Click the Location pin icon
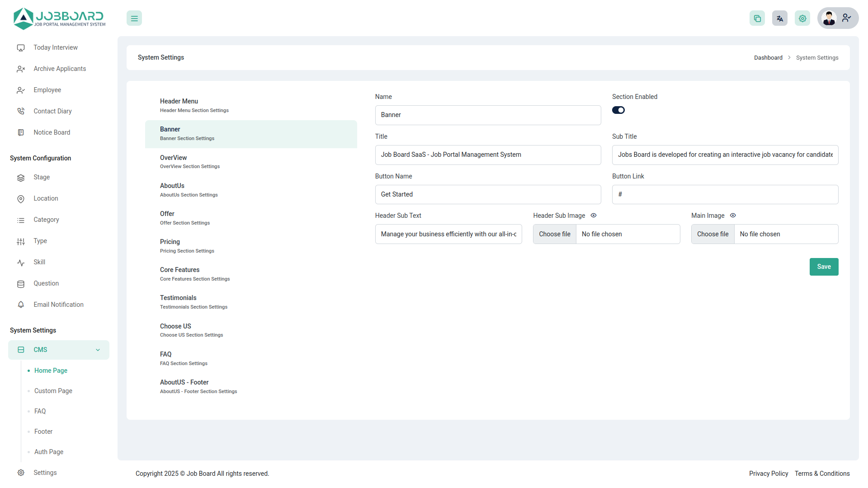This screenshot has width=868, height=488. tap(21, 199)
